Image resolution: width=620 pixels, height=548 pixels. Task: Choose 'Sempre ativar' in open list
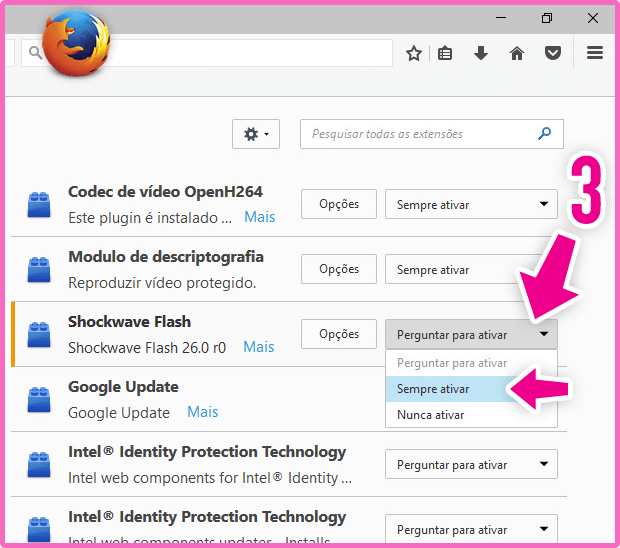(x=471, y=389)
